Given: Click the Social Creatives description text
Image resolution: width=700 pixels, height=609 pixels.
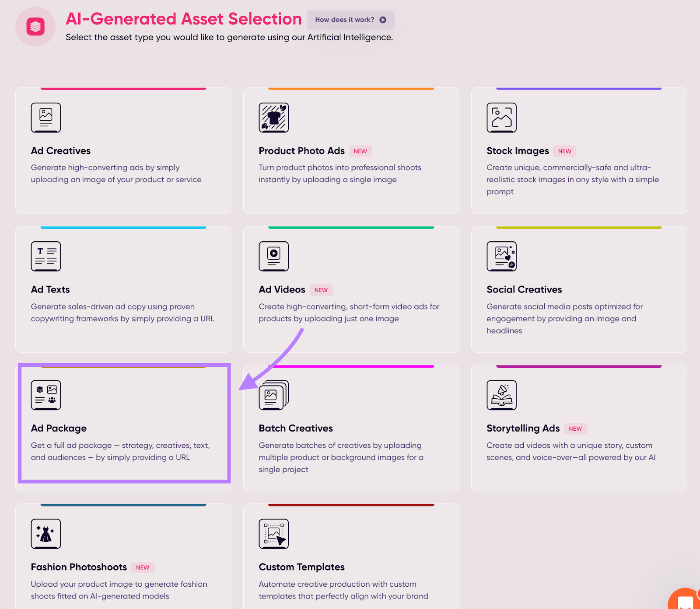Looking at the screenshot, I should pos(564,319).
